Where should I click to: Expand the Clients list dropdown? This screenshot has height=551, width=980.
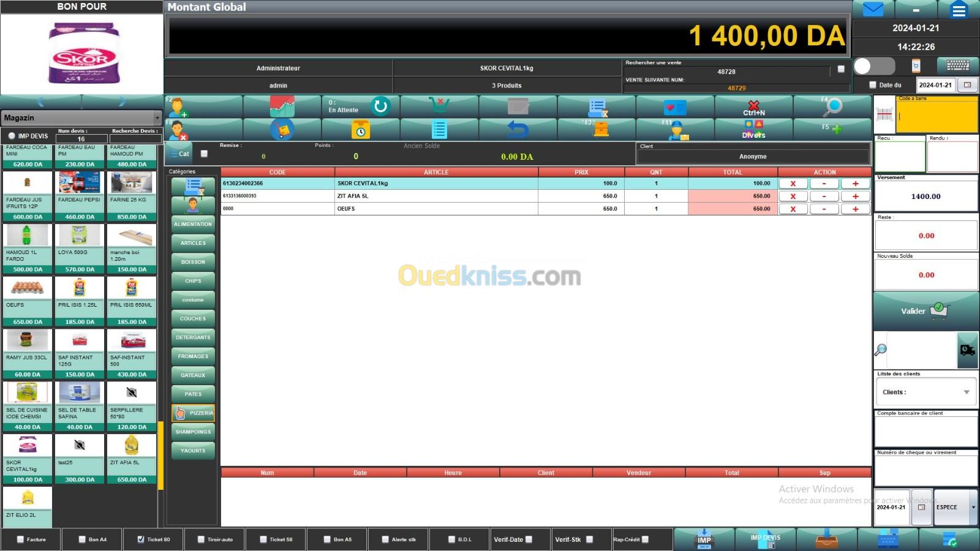click(x=926, y=392)
